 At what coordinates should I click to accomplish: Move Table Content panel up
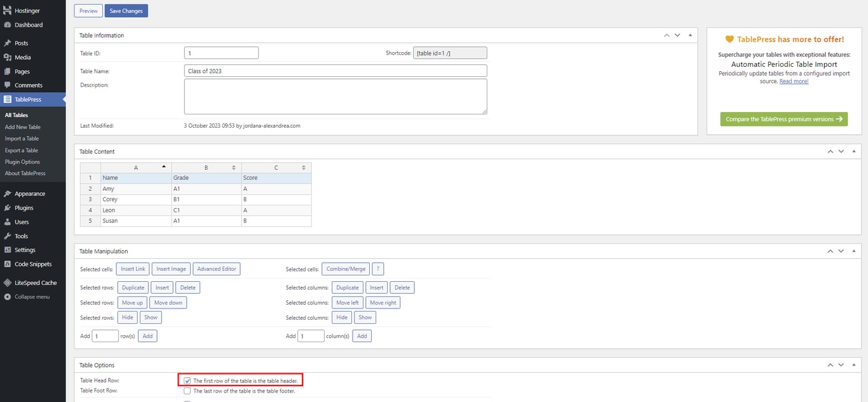coord(831,151)
